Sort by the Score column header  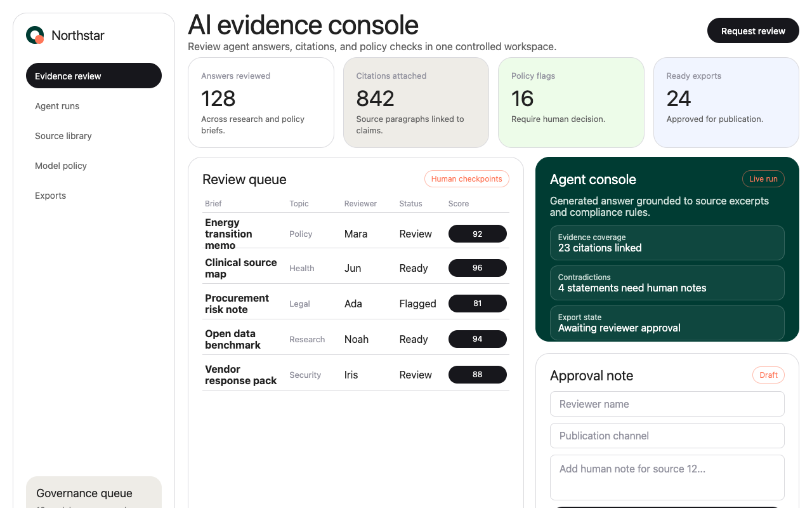459,204
